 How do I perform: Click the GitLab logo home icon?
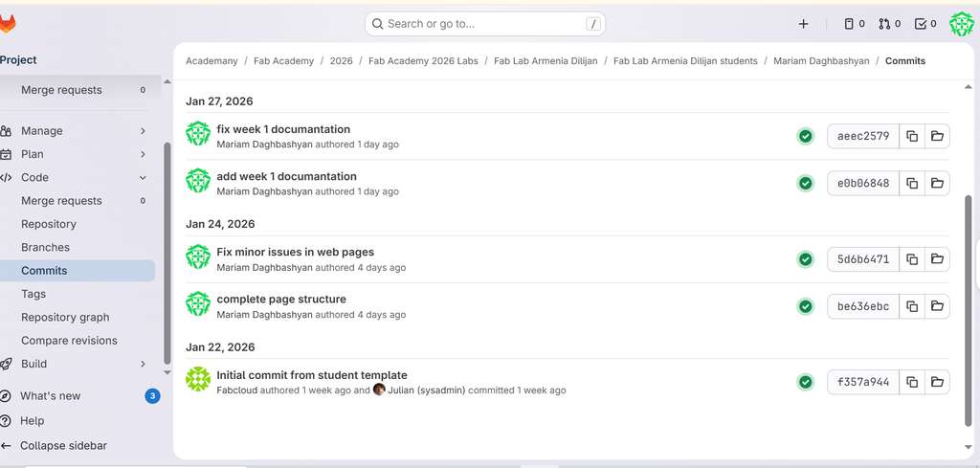coord(8,24)
